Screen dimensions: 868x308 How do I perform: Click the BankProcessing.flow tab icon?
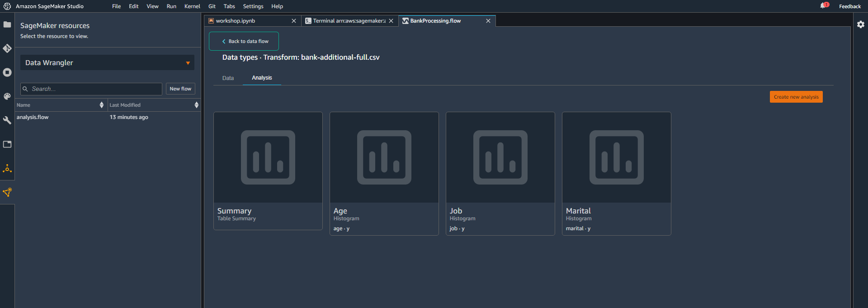pos(406,21)
